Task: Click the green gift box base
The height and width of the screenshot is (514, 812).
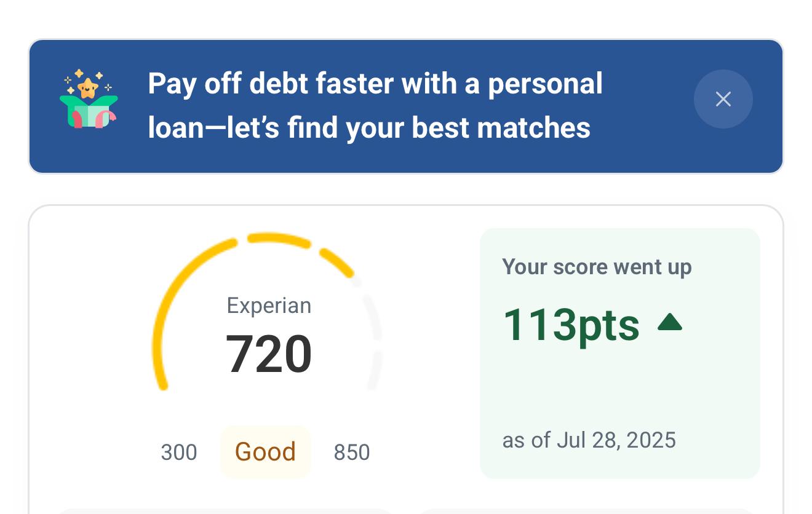Action: 90,116
